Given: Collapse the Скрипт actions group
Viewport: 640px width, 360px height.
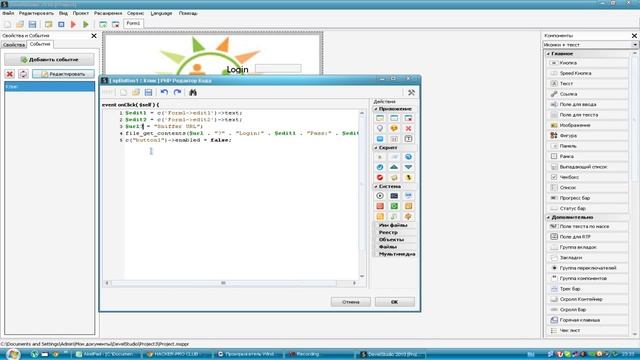Looking at the screenshot, I should click(376, 148).
